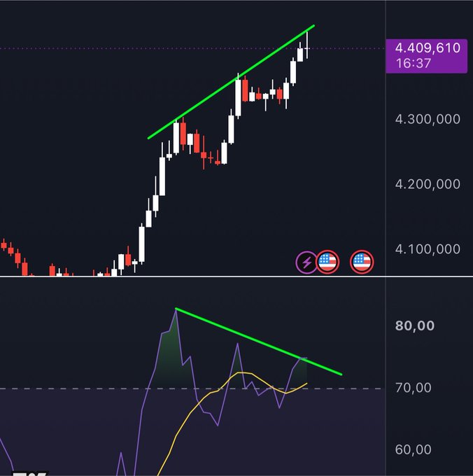Tap the 16:37 countdown on price label
473x476 pixels.
tap(414, 64)
